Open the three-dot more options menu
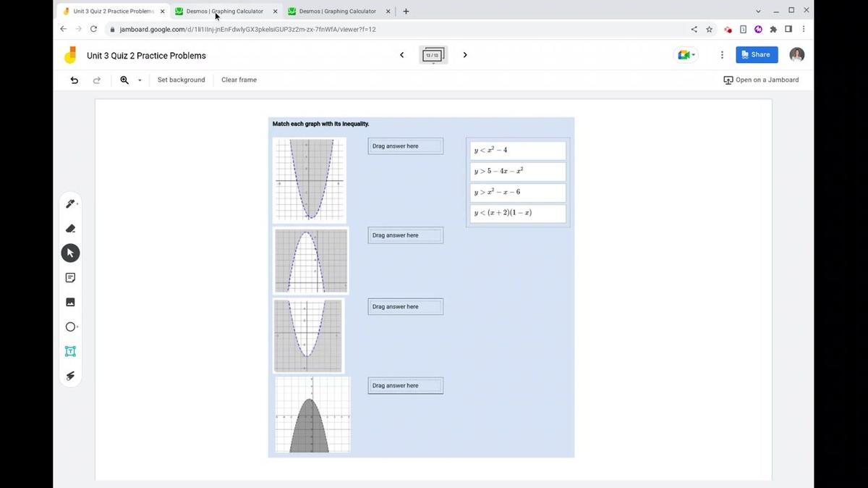 pos(721,54)
